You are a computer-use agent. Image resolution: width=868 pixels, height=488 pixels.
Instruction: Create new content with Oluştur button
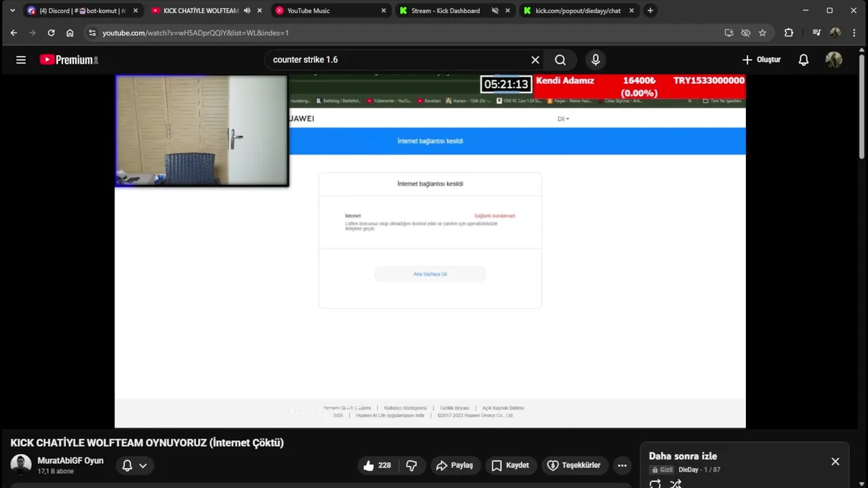[x=762, y=60]
